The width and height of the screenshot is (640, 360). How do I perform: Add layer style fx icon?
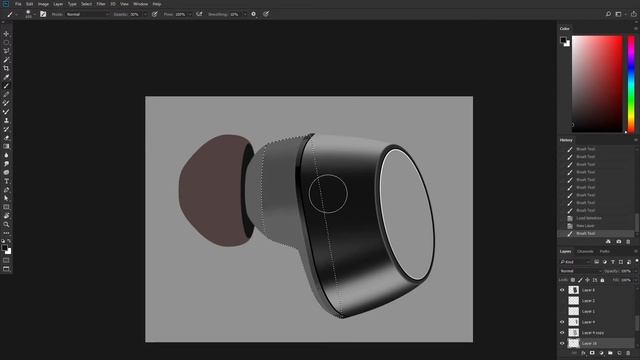[x=583, y=353]
